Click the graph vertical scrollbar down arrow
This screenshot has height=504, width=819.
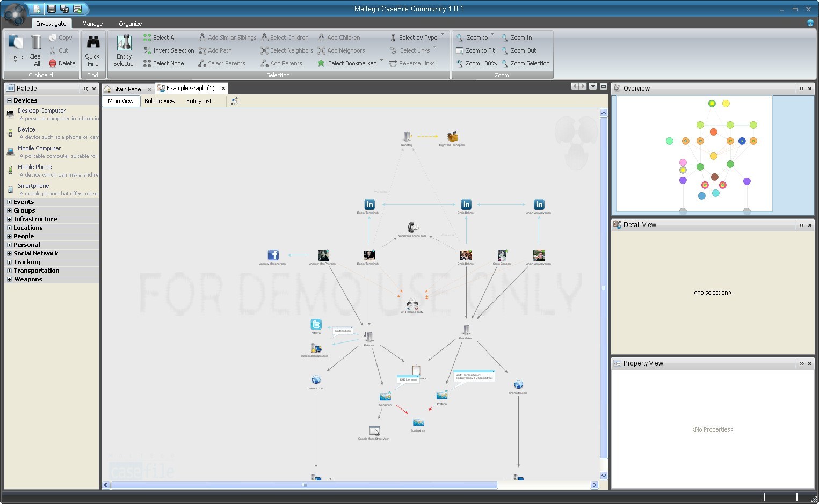[x=604, y=476]
